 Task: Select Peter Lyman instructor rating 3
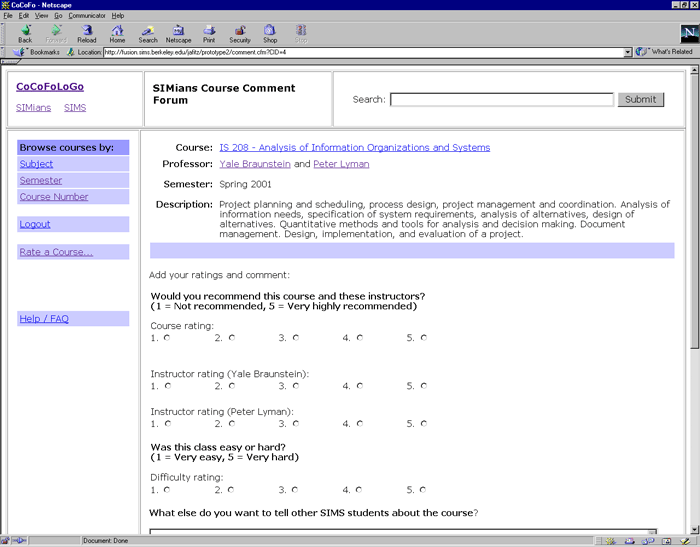[296, 423]
